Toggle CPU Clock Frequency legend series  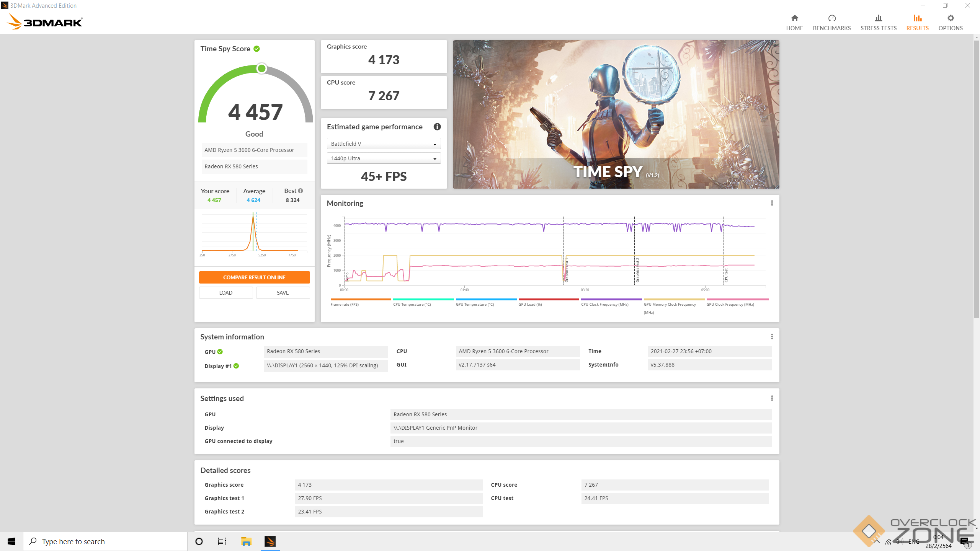click(x=604, y=305)
